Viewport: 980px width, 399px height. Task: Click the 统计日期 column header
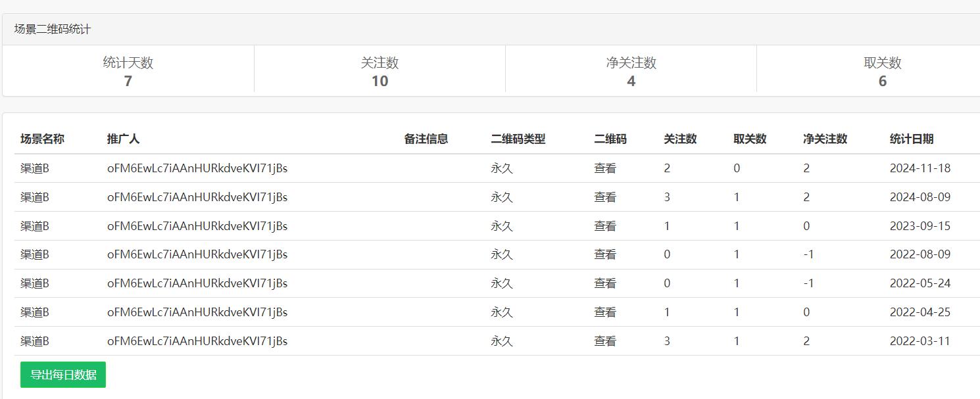coord(912,139)
